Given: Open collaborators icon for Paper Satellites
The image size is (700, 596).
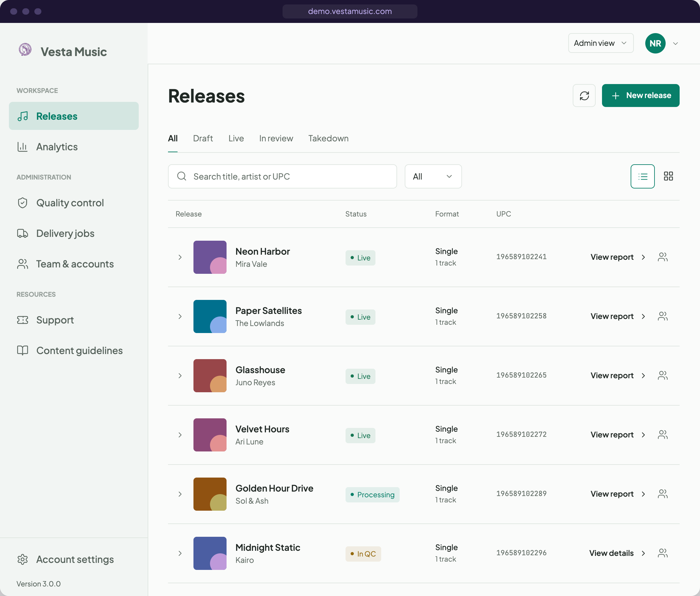Looking at the screenshot, I should (x=662, y=316).
